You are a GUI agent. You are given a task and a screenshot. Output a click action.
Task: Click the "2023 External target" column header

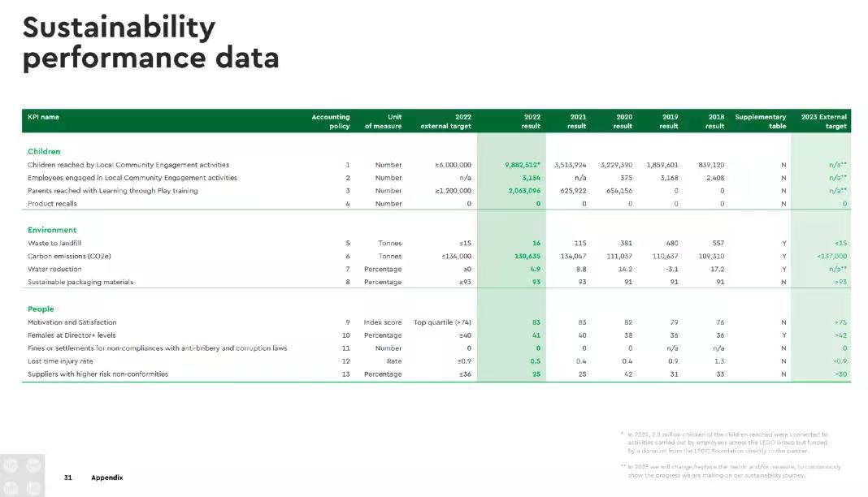(x=823, y=122)
